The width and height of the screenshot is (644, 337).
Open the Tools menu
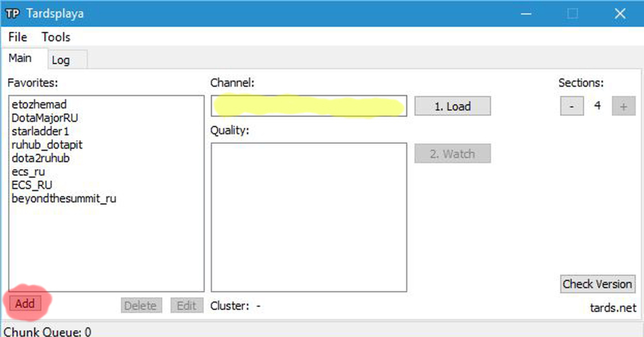(x=56, y=37)
